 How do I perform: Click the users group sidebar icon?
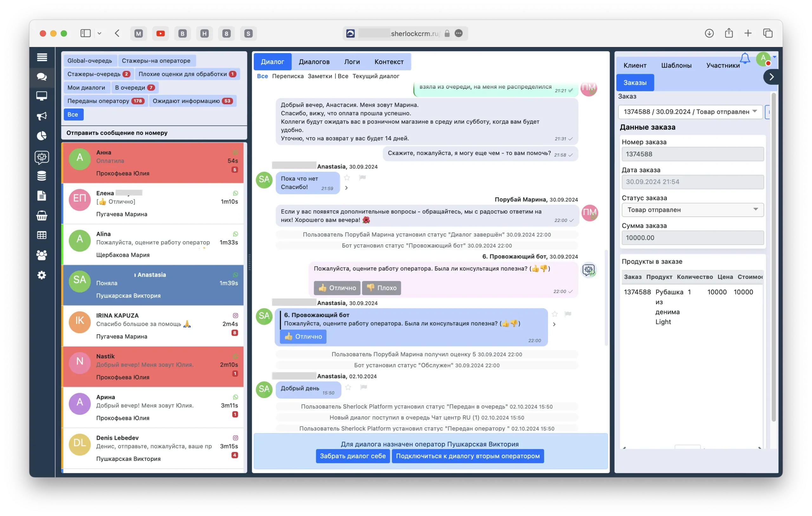coord(42,255)
